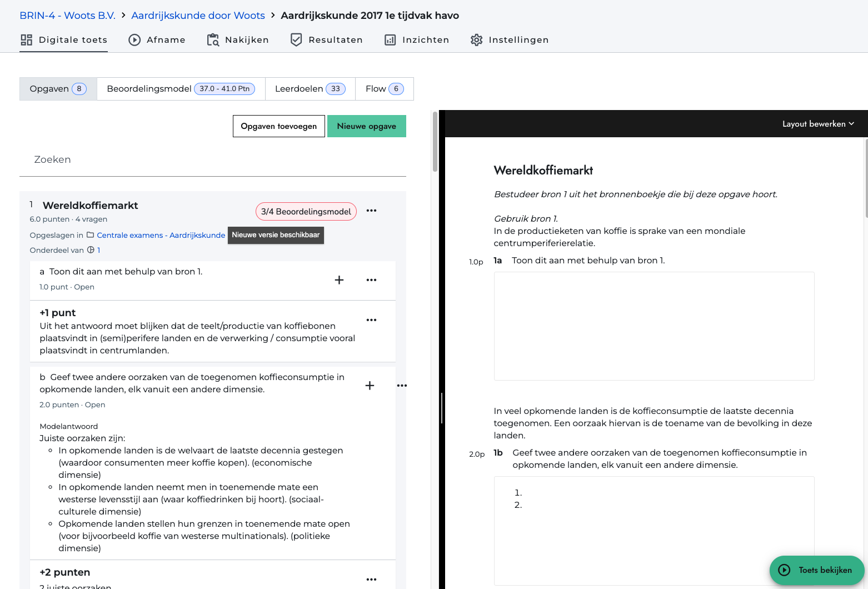Add criterion to question b with plus

370,386
